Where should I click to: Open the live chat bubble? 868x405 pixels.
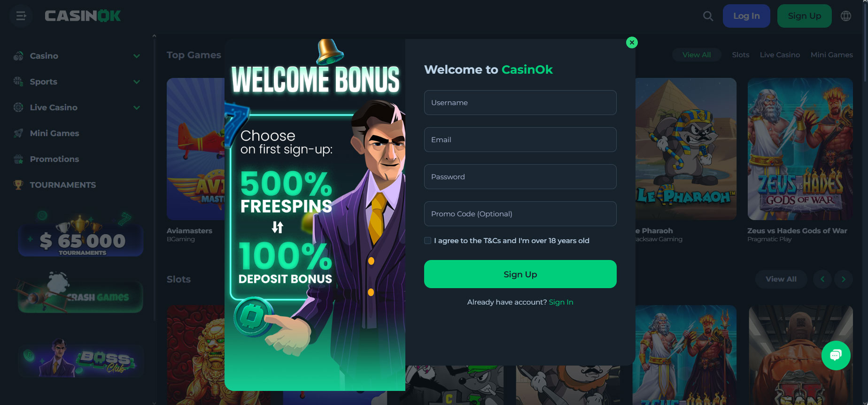pyautogui.click(x=836, y=355)
